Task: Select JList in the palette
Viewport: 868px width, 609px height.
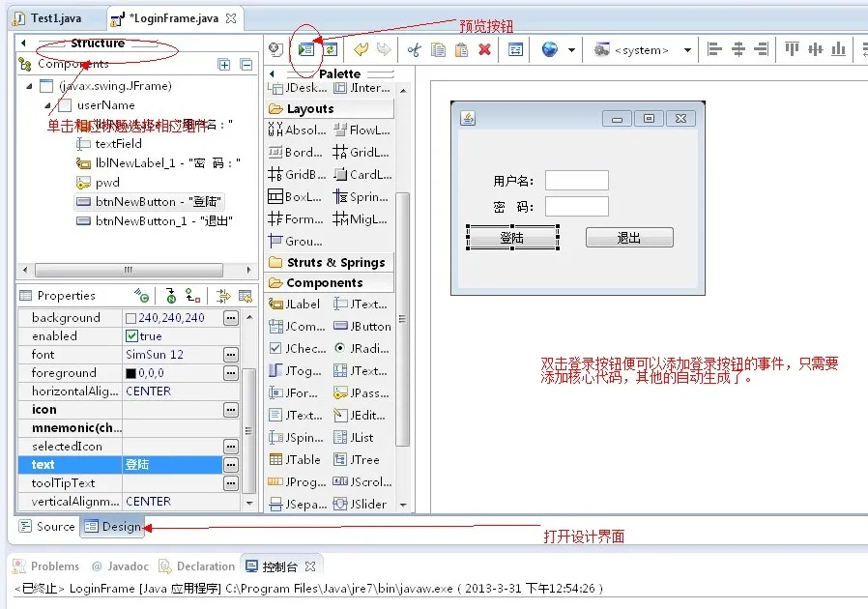Action: (x=354, y=437)
